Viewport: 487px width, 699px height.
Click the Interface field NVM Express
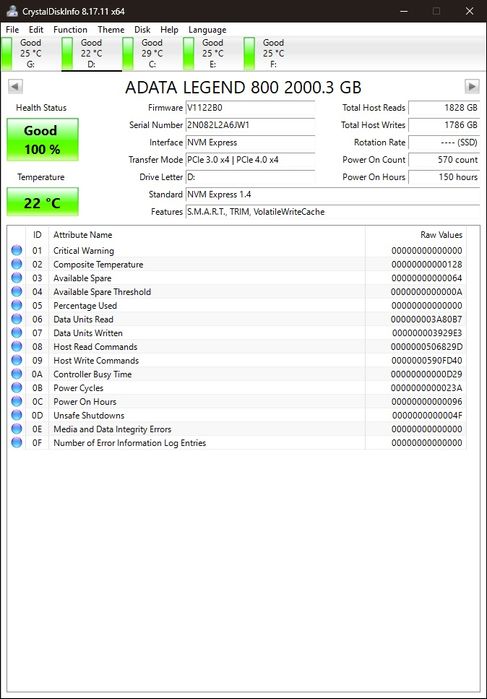[250, 143]
